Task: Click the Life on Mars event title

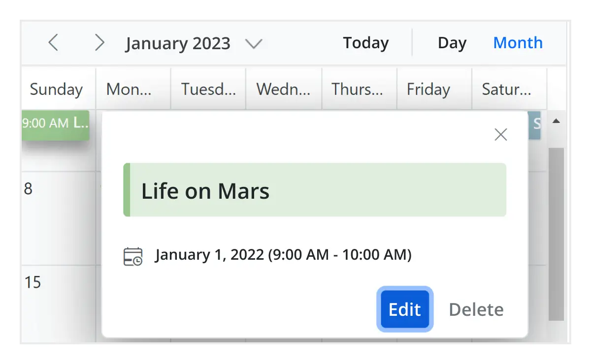Action: tap(205, 191)
